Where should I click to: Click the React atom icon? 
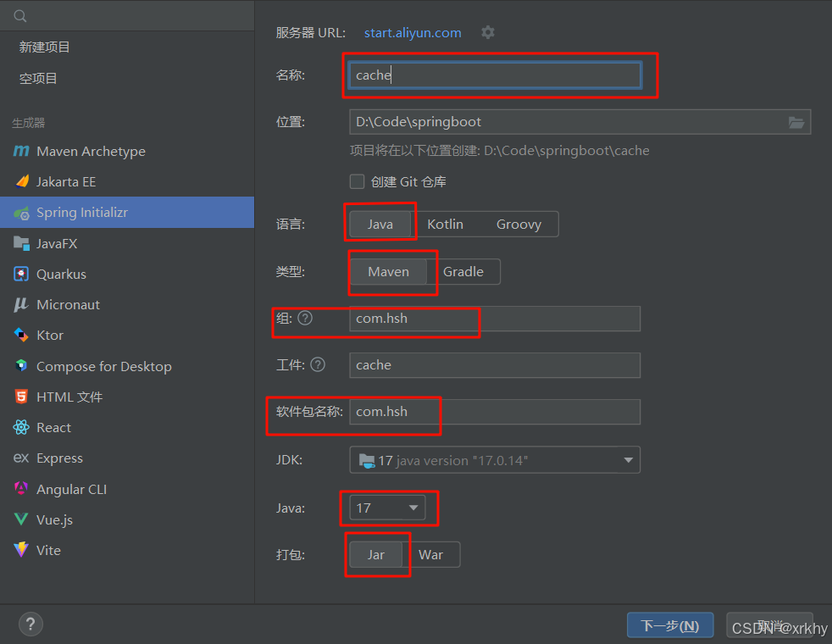(x=21, y=427)
